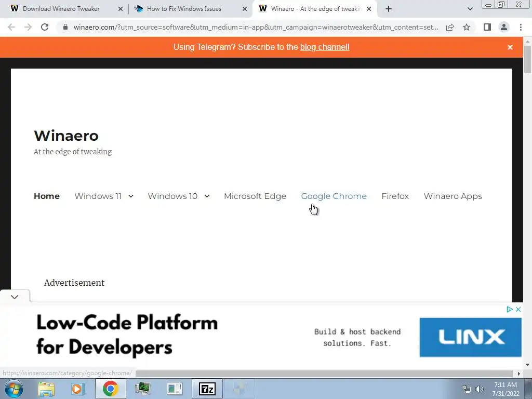Open the Chrome profile avatar
The image size is (532, 399).
click(504, 27)
